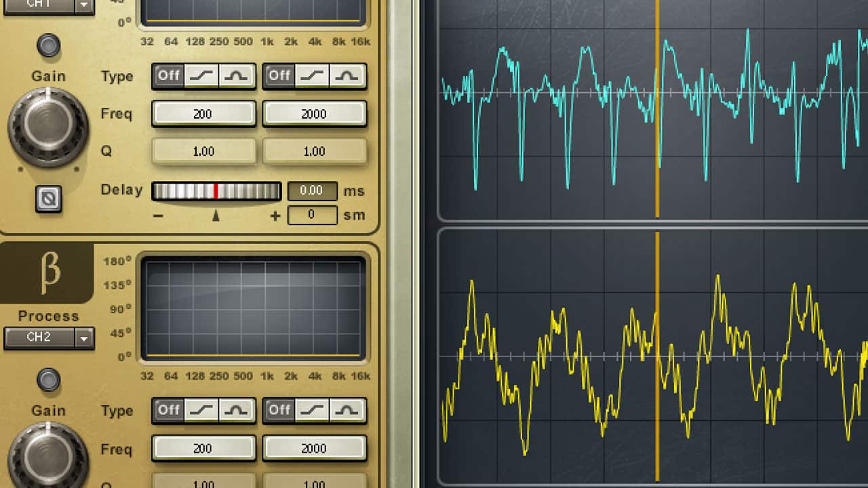
Task: Turn Off CH1's second filter band
Action: (x=279, y=76)
